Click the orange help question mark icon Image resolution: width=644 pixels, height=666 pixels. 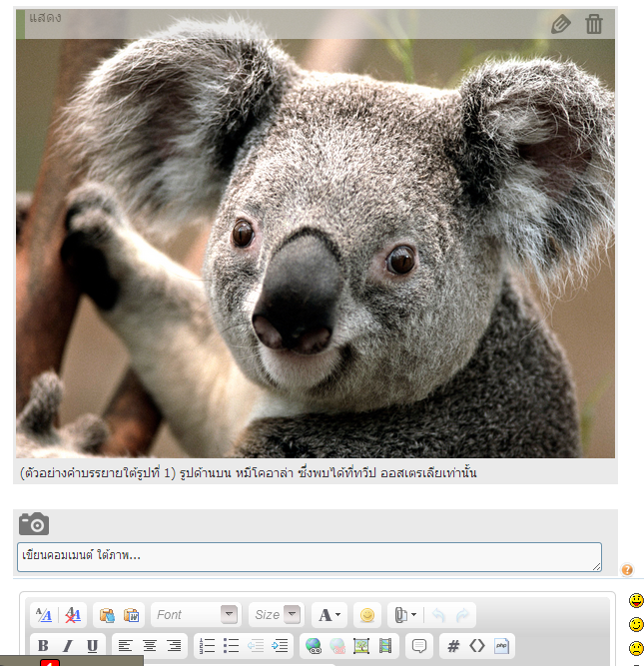click(x=627, y=569)
